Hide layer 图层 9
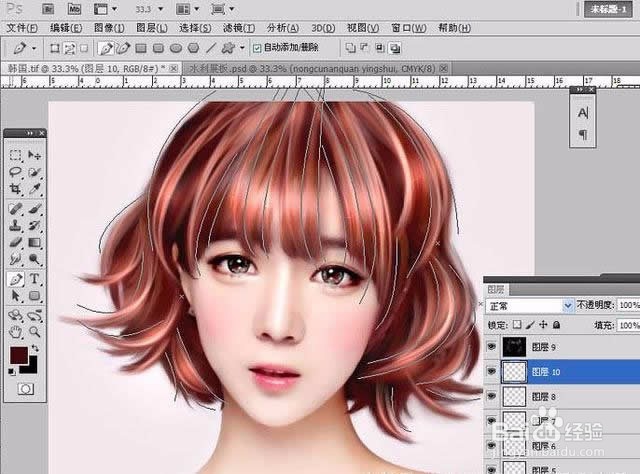This screenshot has width=640, height=474. coord(491,347)
